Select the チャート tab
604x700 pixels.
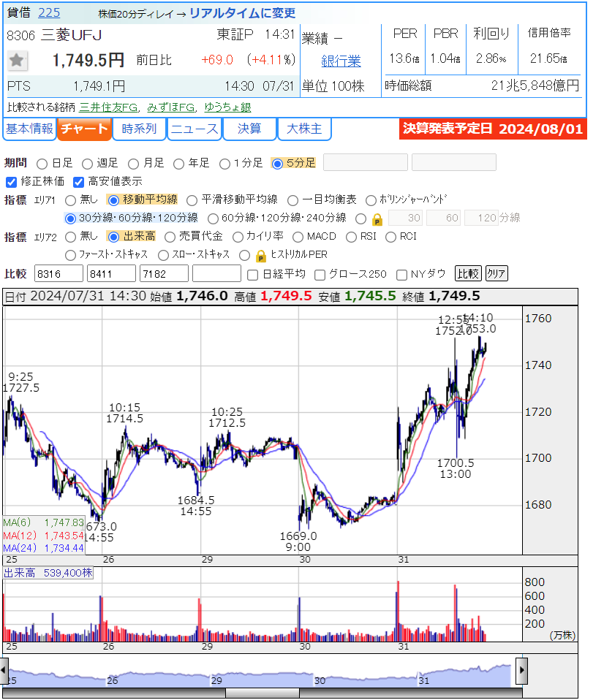(x=84, y=129)
